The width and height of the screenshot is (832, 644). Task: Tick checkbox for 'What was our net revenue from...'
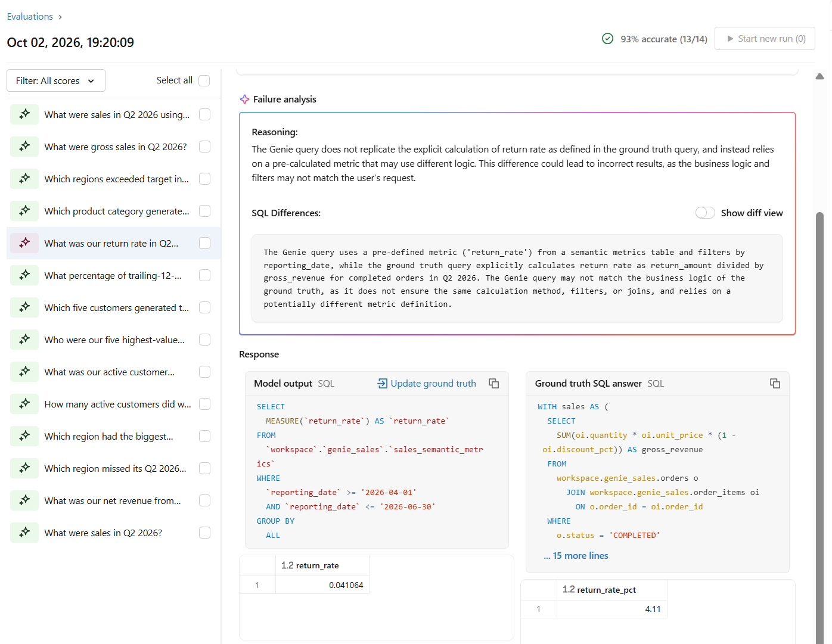point(204,500)
